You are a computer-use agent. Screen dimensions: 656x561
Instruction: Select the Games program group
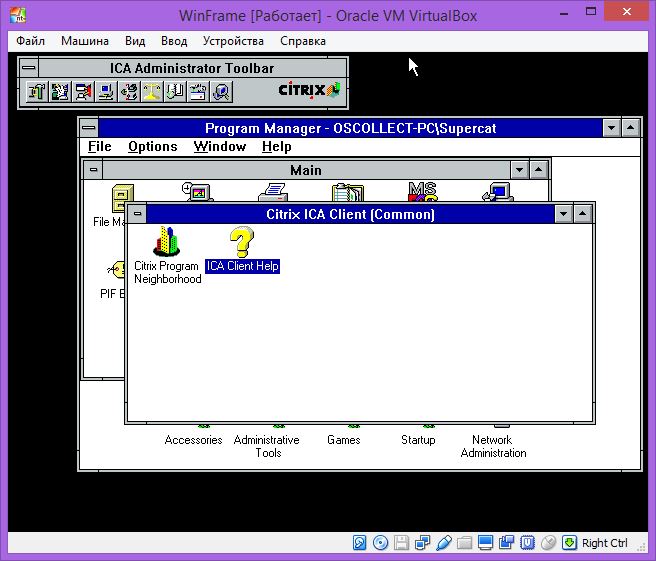click(343, 440)
